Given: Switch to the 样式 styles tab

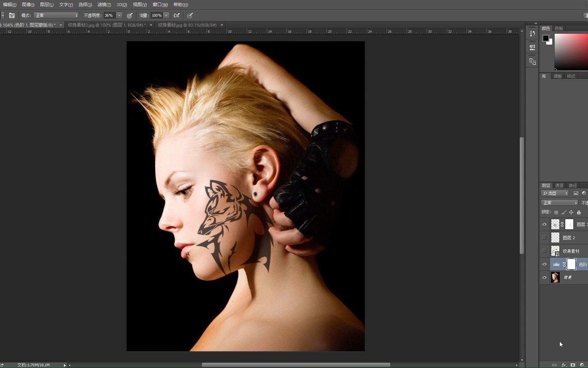Looking at the screenshot, I should coord(571,76).
